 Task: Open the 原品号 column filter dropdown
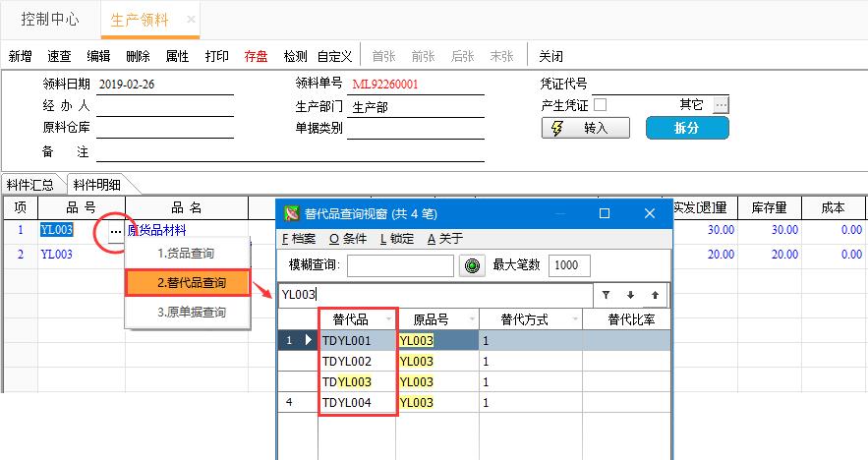[471, 320]
